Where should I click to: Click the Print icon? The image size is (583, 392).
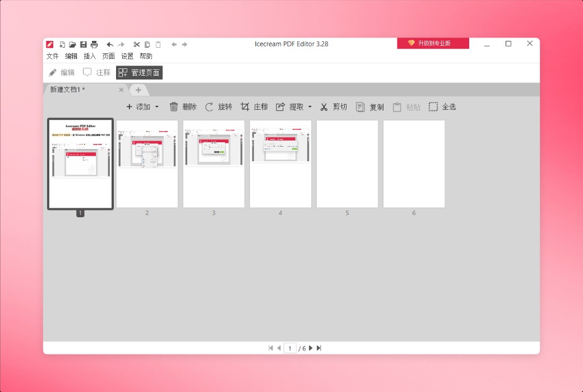click(x=94, y=44)
